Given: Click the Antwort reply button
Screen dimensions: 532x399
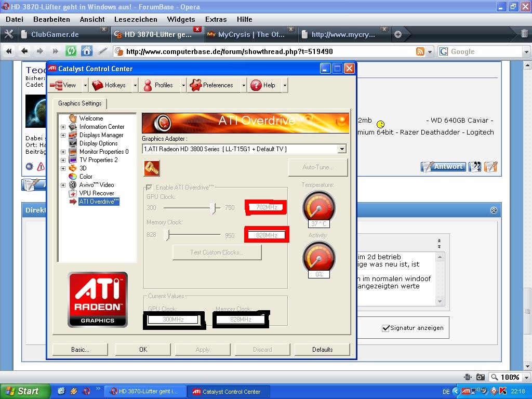Looking at the screenshot, I should tap(443, 166).
